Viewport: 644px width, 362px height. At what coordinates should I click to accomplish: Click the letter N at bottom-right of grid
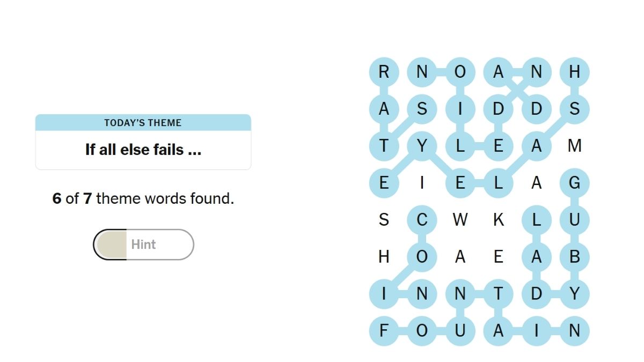pos(575,330)
